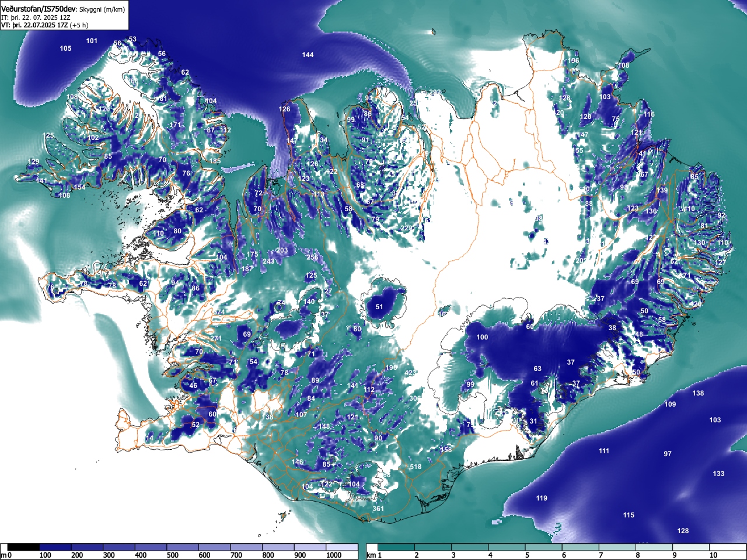Click the 101 value off the Westfjords
Screen dimensions: 747x560
click(x=92, y=41)
